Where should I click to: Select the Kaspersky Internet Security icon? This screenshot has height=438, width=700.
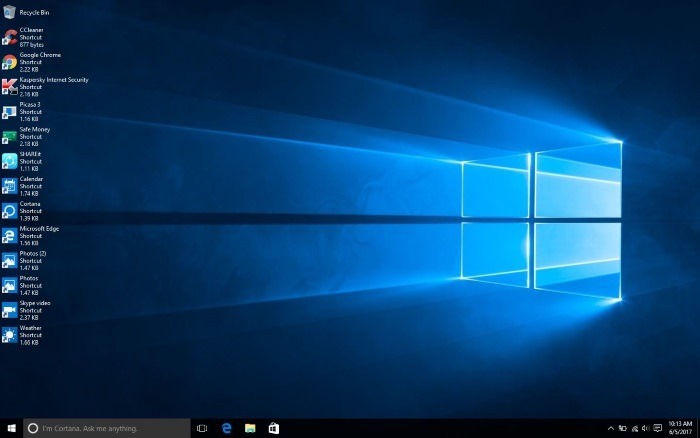point(9,87)
